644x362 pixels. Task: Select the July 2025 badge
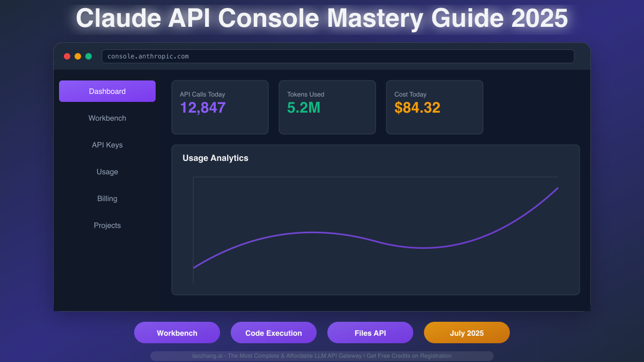click(467, 333)
